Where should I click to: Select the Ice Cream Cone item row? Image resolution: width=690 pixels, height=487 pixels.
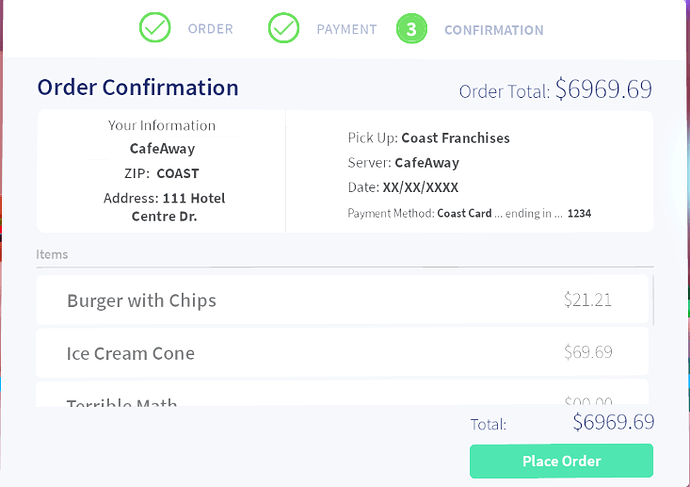pyautogui.click(x=342, y=352)
